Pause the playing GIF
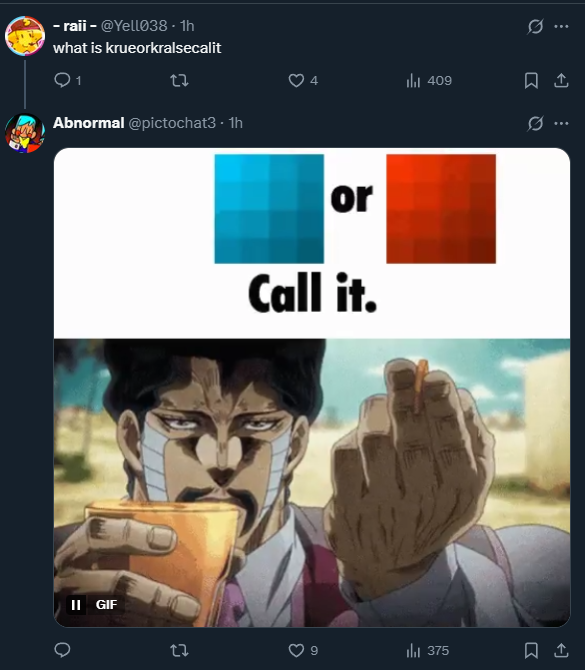 (x=76, y=605)
